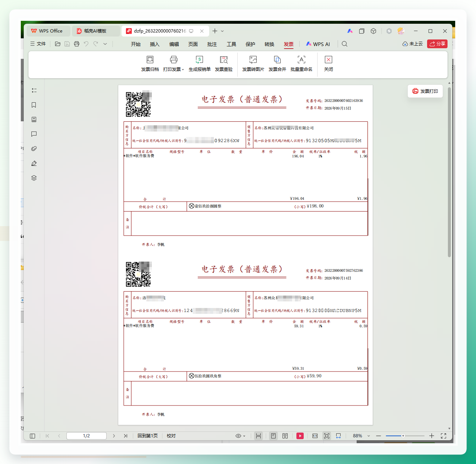This screenshot has height=464, width=476.
Task: Open the bookmark panel in left sidebar
Action: [34, 105]
